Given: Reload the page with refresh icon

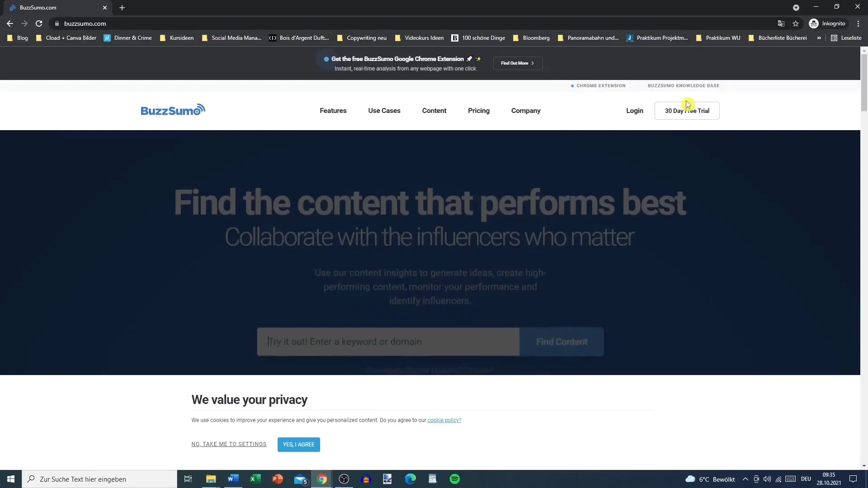Looking at the screenshot, I should coord(39,23).
